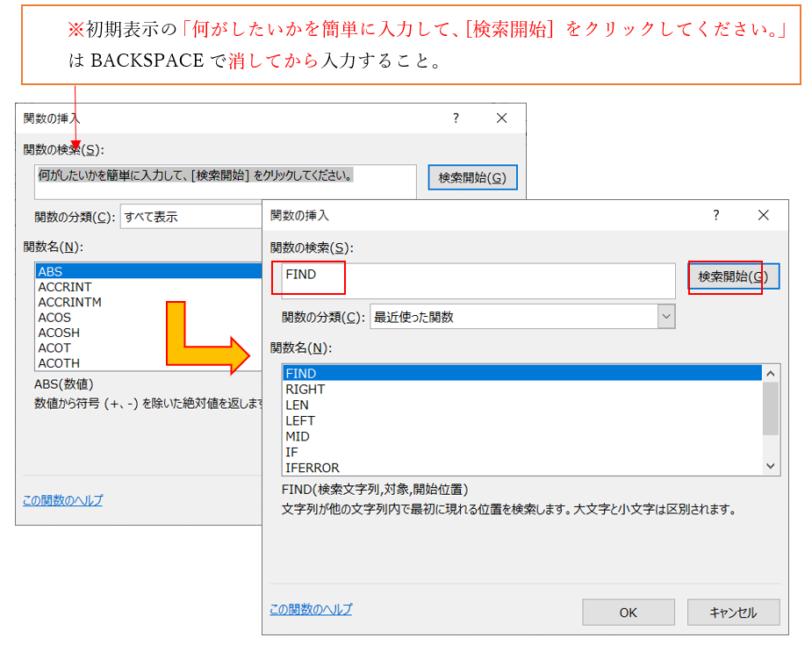
Task: Click the function list scrollbar thumb
Action: (771, 408)
